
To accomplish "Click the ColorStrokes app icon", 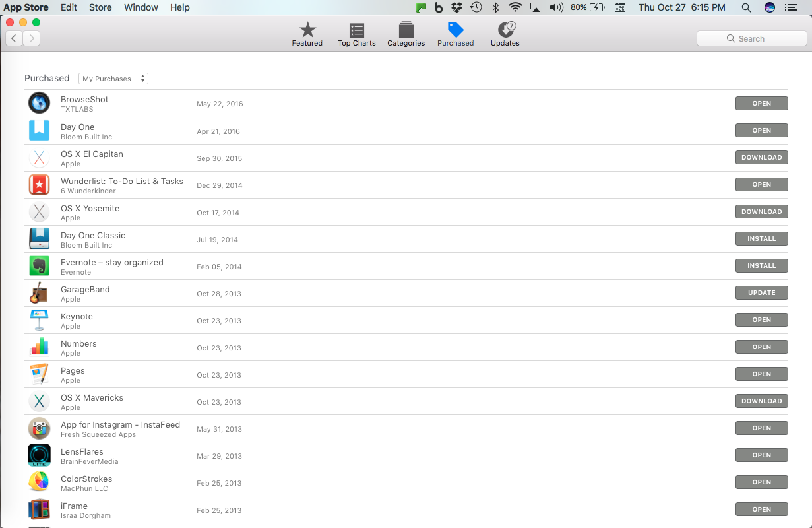I will point(40,482).
